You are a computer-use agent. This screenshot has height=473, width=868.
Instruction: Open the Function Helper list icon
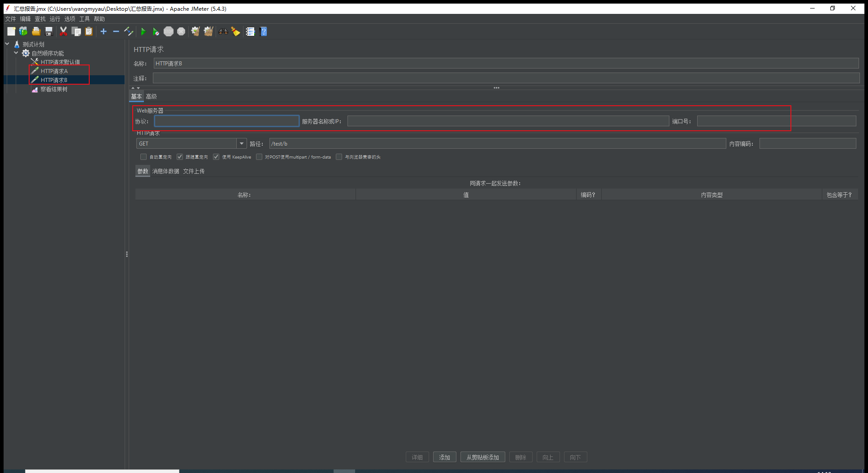pyautogui.click(x=250, y=31)
